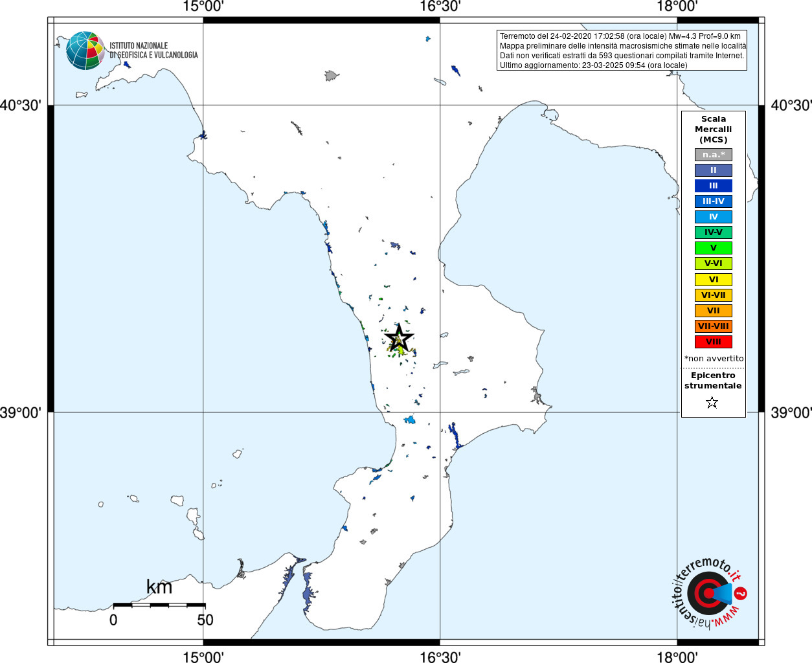The width and height of the screenshot is (812, 663).
Task: Select the intensity IV legend swatch
Action: point(714,217)
